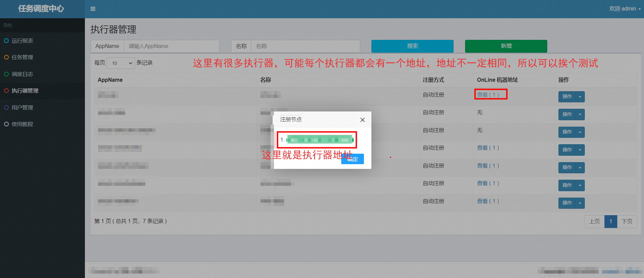Image resolution: width=644 pixels, height=278 pixels.
Task: Close the 注册节点 dialog with X
Action: 362,120
